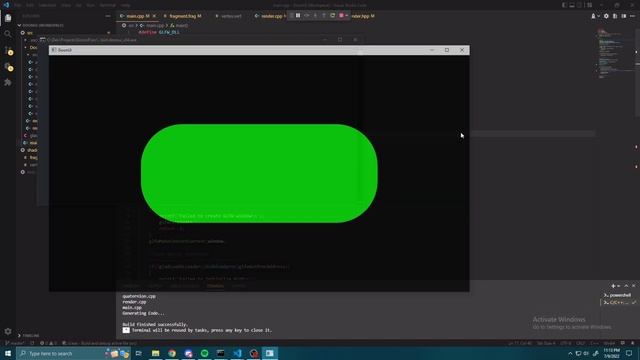640x360 pixels.
Task: Click Step Into in debug toolbar
Action: point(315,16)
